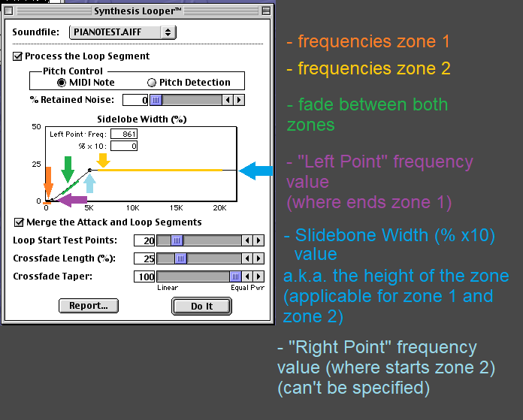523x420 pixels.
Task: Select MIDI Note pitch control option
Action: coord(62,83)
